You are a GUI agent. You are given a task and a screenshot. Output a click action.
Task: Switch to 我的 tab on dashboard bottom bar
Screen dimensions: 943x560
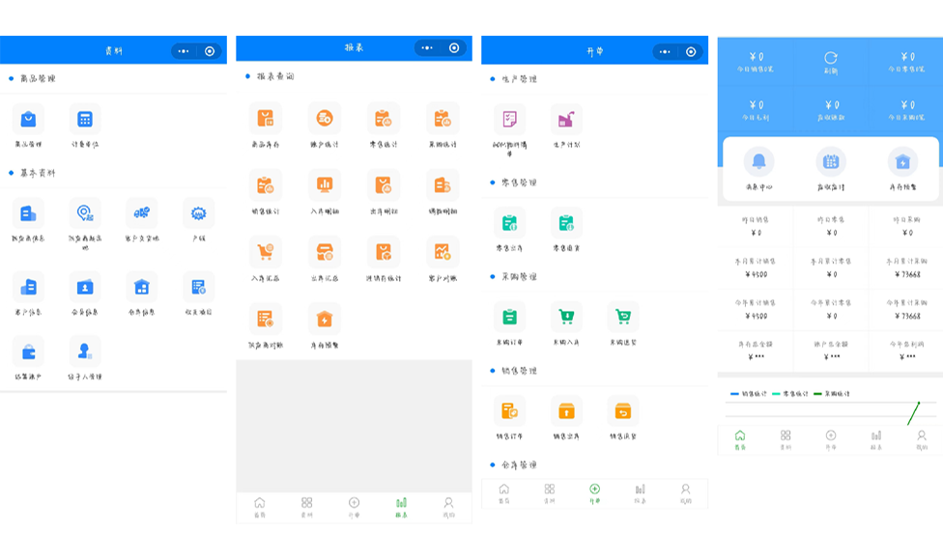click(921, 439)
